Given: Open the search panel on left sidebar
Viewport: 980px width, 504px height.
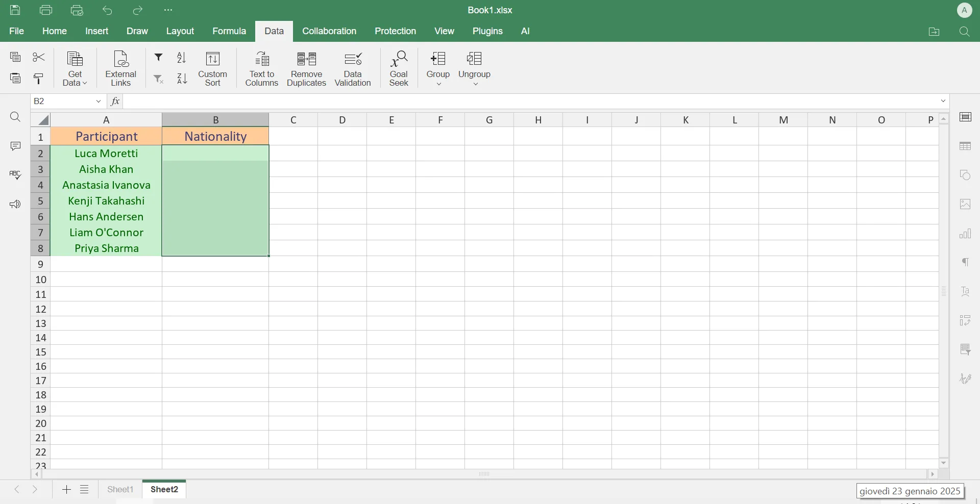Looking at the screenshot, I should [x=15, y=117].
